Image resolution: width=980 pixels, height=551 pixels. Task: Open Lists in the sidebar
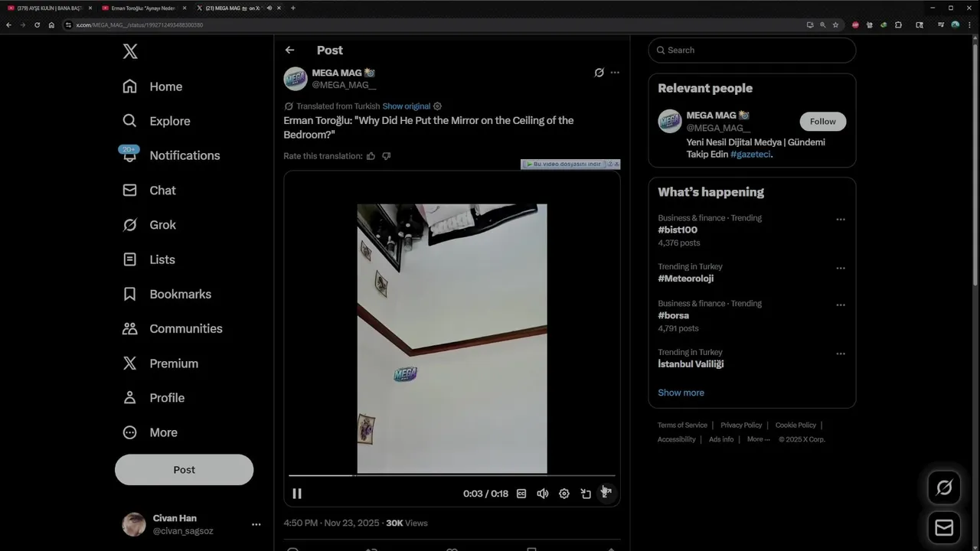coord(149,259)
